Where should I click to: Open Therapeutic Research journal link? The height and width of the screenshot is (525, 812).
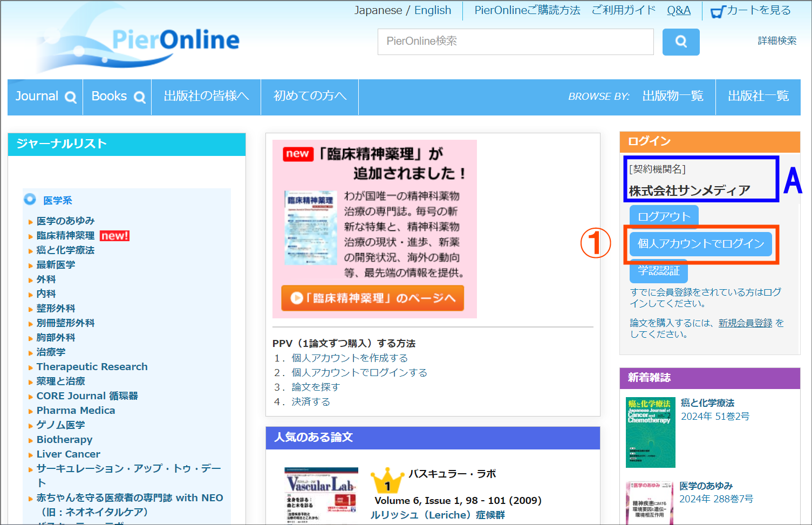point(92,366)
